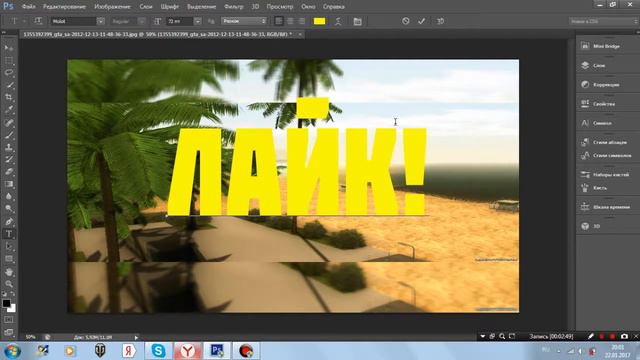This screenshot has height=360, width=640.
Task: Select the Clone Stamp tool
Action: point(9,147)
